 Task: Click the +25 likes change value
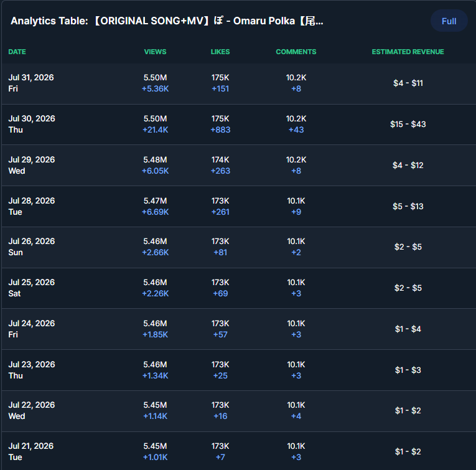[x=220, y=375]
